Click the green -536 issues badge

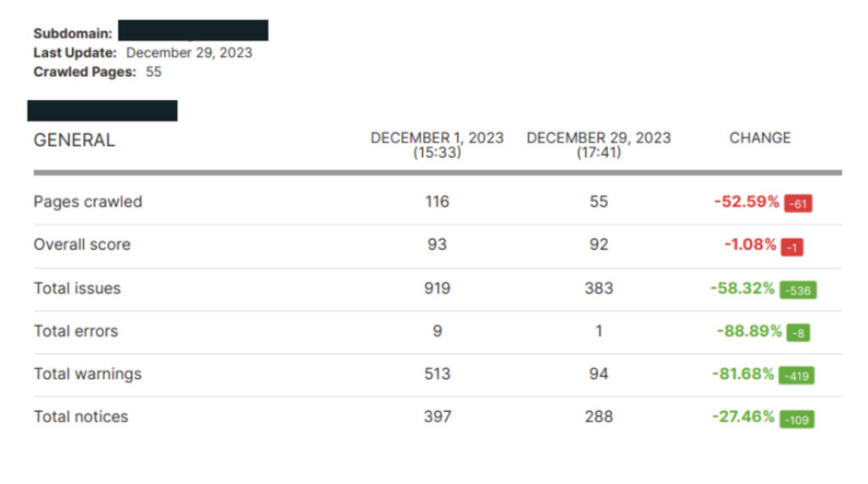(x=798, y=290)
